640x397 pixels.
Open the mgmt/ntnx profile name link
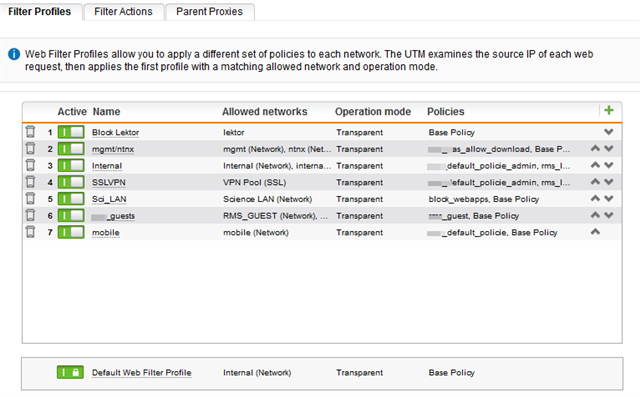pos(113,149)
